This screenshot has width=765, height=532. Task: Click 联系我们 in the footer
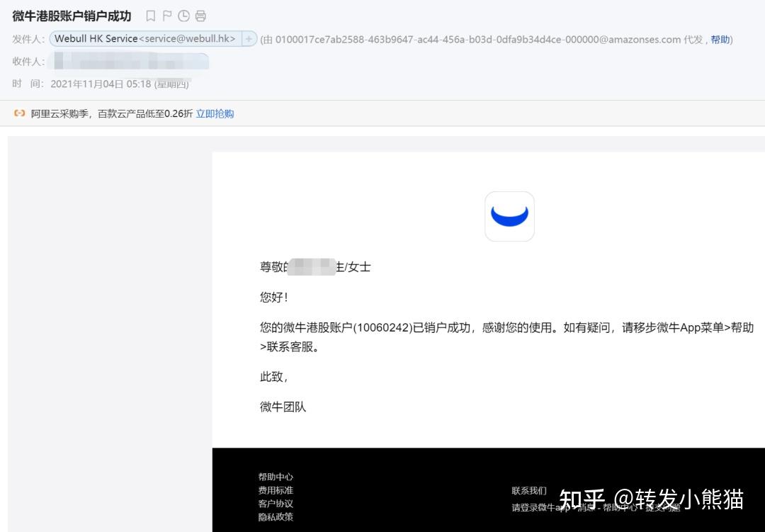point(528,490)
